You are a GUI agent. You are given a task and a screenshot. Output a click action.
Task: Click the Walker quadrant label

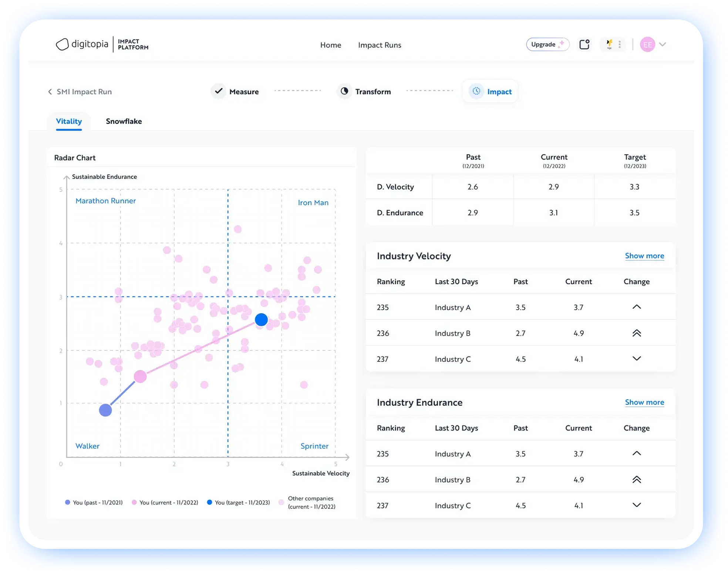[x=87, y=446]
